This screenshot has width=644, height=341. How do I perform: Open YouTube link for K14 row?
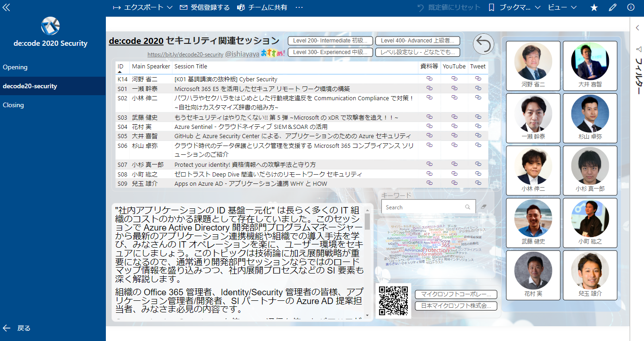454,79
